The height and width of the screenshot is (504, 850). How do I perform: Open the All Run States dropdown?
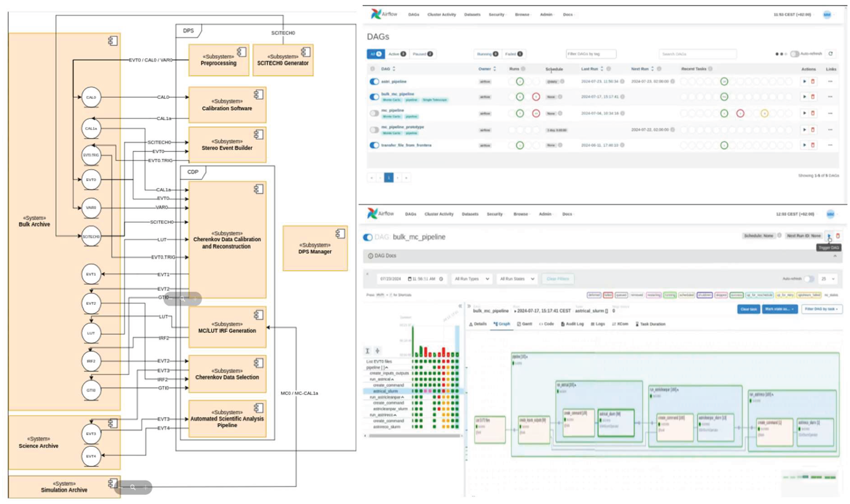[x=517, y=279]
